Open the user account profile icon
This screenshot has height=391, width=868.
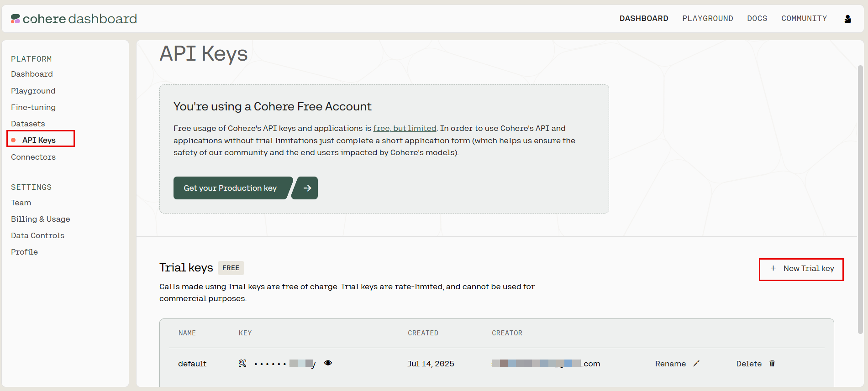pyautogui.click(x=847, y=19)
